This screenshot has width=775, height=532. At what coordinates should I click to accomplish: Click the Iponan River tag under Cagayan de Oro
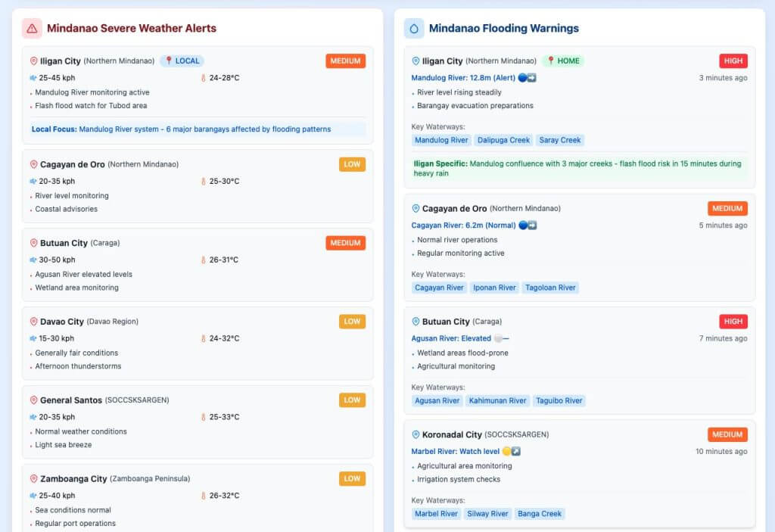pyautogui.click(x=496, y=288)
